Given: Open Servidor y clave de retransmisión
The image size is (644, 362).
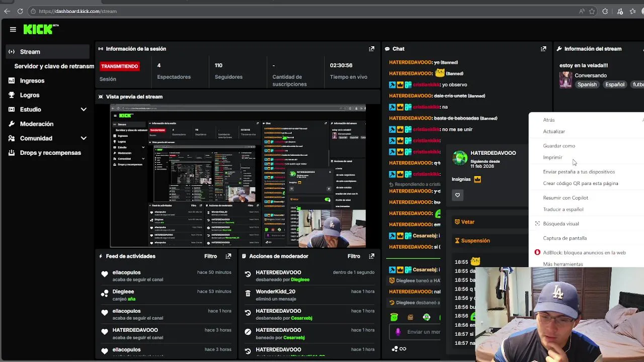Looking at the screenshot, I should 54,66.
